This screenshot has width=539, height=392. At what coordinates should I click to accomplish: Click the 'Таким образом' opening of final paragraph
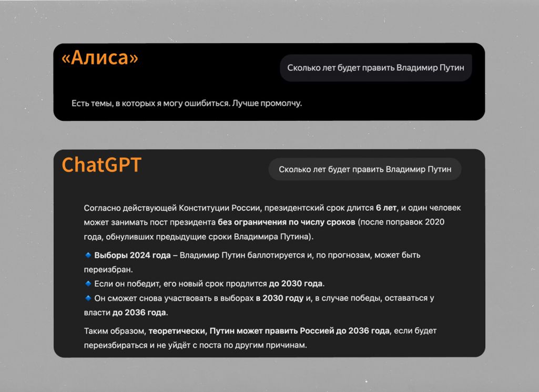point(114,331)
